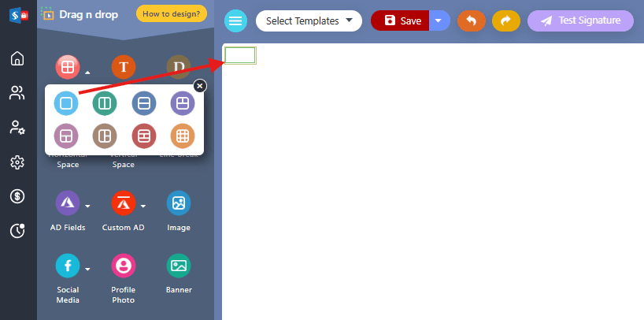Open the Home icon in left sidebar
Image resolution: width=644 pixels, height=320 pixels.
(x=17, y=58)
